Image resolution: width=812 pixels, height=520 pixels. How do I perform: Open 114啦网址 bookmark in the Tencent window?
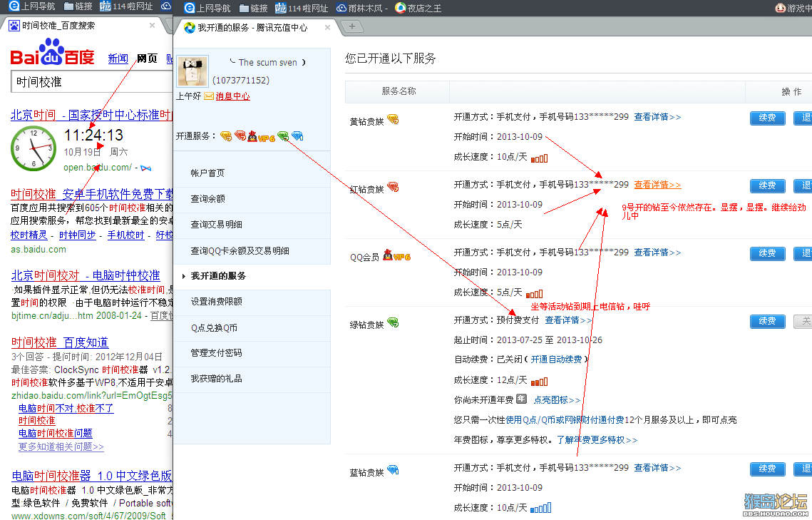302,9
